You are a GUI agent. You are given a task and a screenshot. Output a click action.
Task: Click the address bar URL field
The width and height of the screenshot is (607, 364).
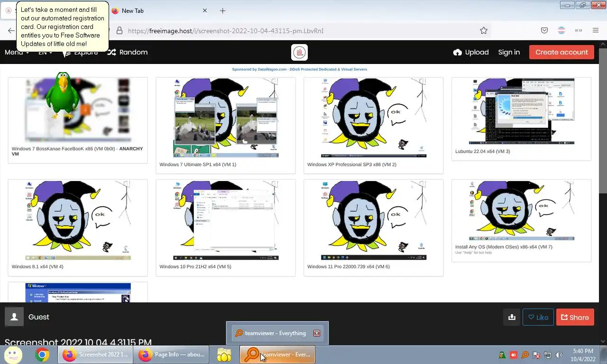click(x=303, y=30)
